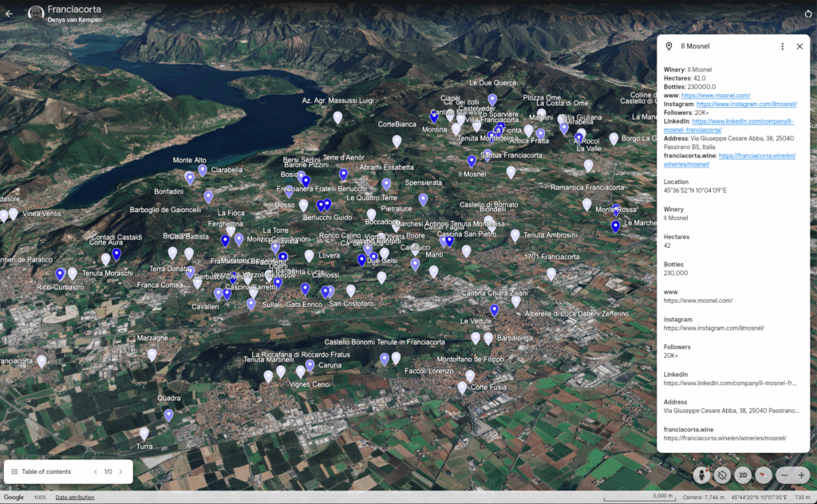Select the Tenuta Moraschi winery pin

pos(73,274)
